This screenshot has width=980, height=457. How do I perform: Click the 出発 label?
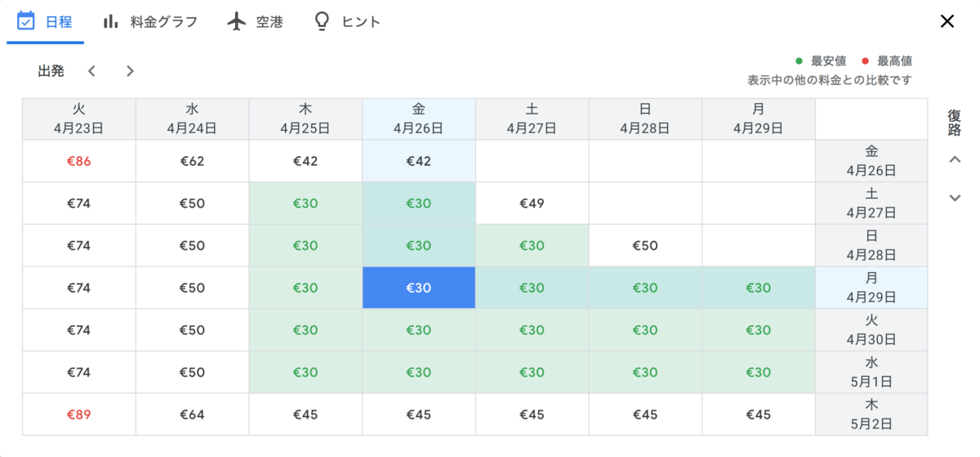pyautogui.click(x=51, y=71)
